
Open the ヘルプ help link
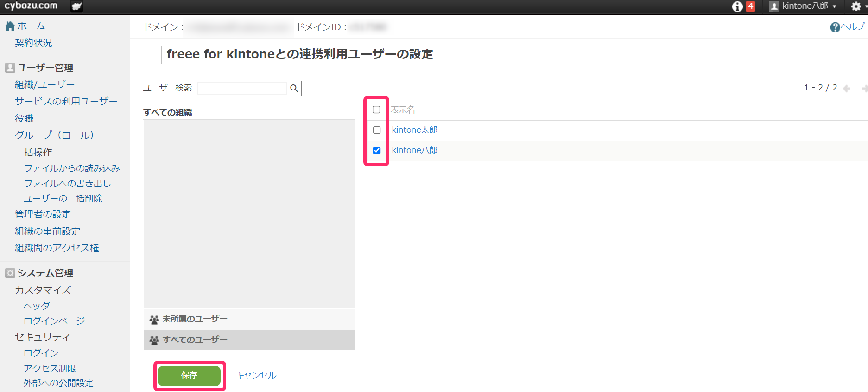pos(852,27)
